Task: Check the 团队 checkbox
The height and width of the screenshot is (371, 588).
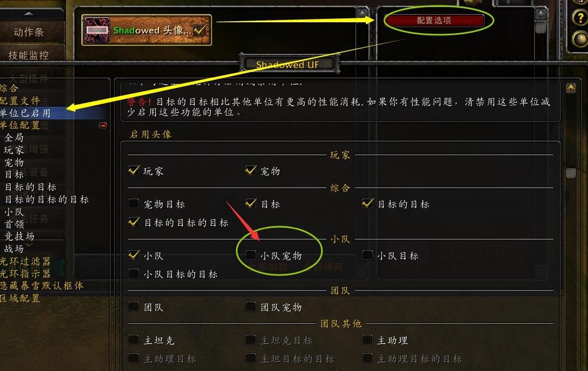Action: tap(134, 307)
